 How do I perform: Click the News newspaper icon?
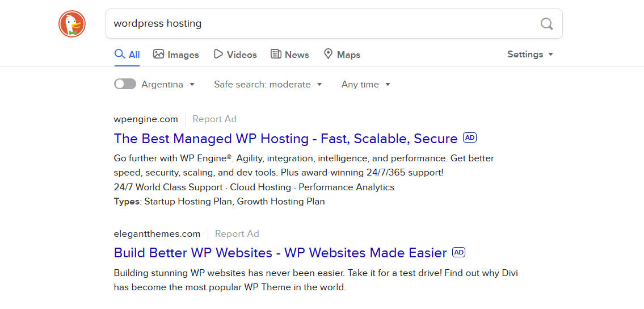[x=276, y=54]
